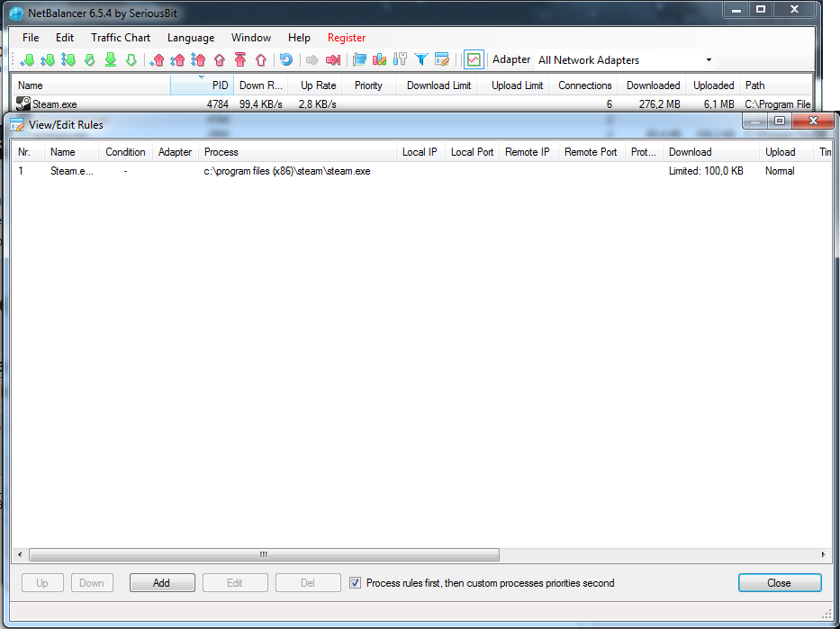Toggle 'Process rules first' checkbox
The height and width of the screenshot is (629, 840).
pyautogui.click(x=356, y=583)
